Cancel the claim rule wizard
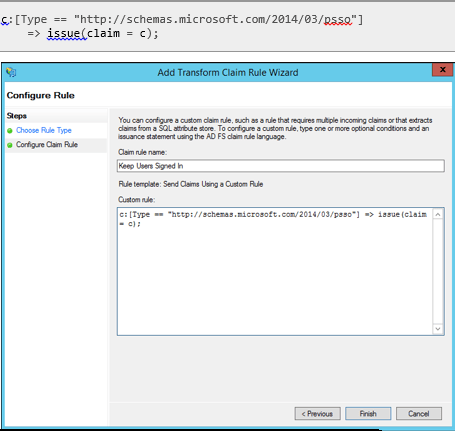Screen dimensions: 455x431 [x=419, y=414]
